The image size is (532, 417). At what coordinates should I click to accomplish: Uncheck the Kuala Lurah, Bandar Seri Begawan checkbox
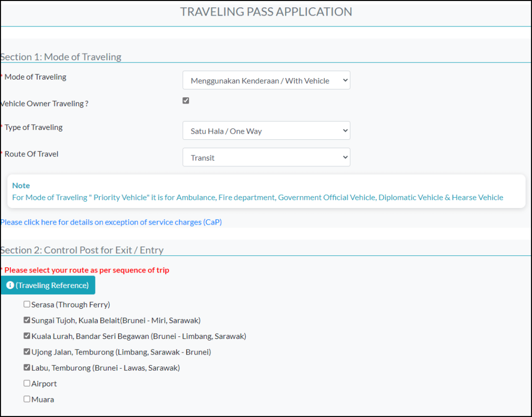26,335
